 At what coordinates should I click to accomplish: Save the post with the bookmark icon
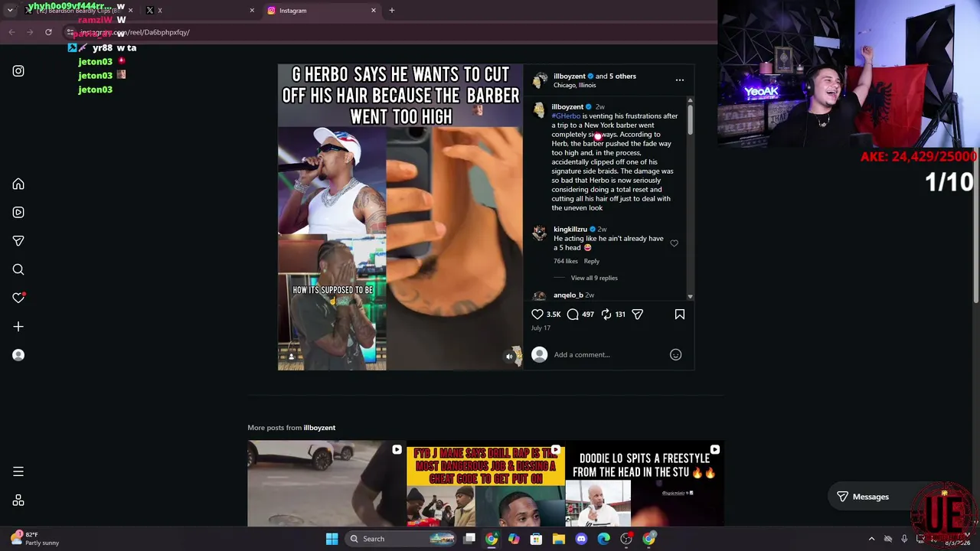pos(680,315)
